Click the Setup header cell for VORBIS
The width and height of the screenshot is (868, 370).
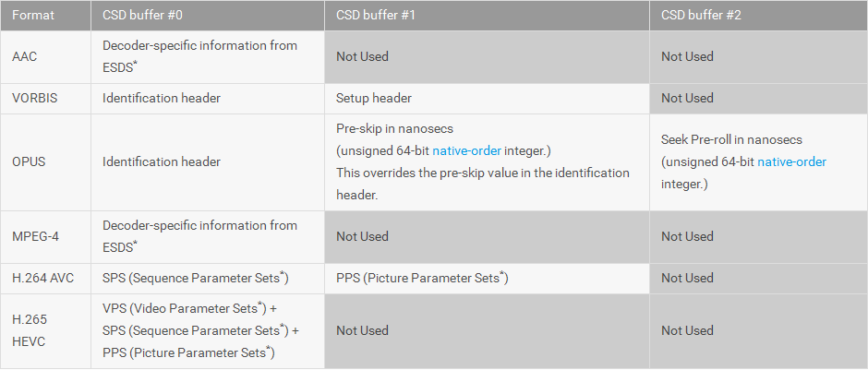coord(374,98)
